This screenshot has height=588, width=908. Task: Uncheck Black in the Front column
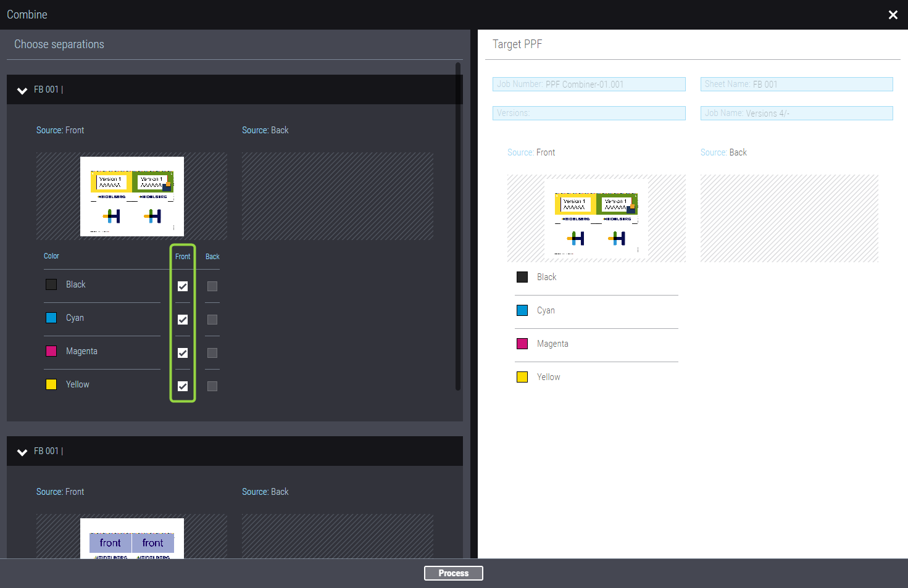tap(183, 286)
